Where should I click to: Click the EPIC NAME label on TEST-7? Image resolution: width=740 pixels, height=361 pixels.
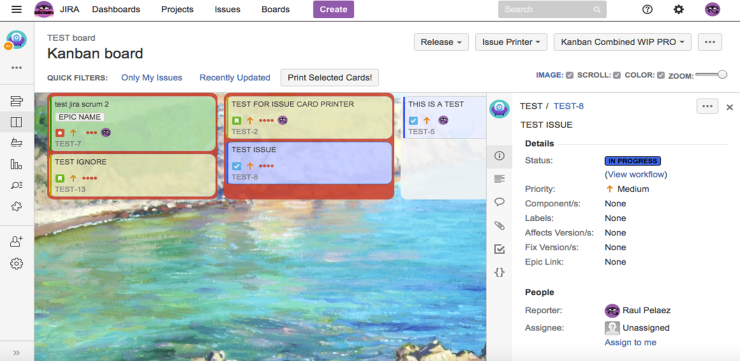pyautogui.click(x=80, y=117)
